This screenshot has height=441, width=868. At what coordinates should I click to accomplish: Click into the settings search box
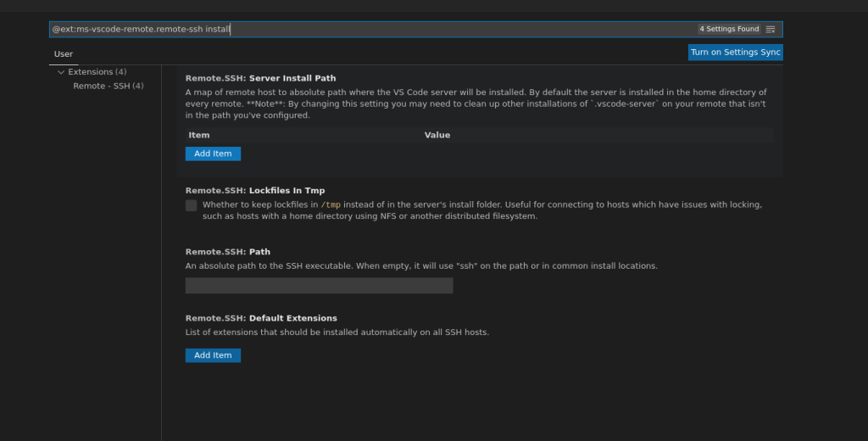point(373,29)
